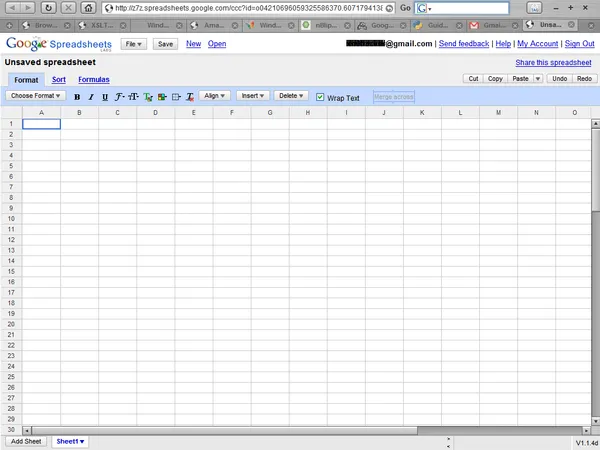
Task: Click the Save button
Action: click(165, 44)
